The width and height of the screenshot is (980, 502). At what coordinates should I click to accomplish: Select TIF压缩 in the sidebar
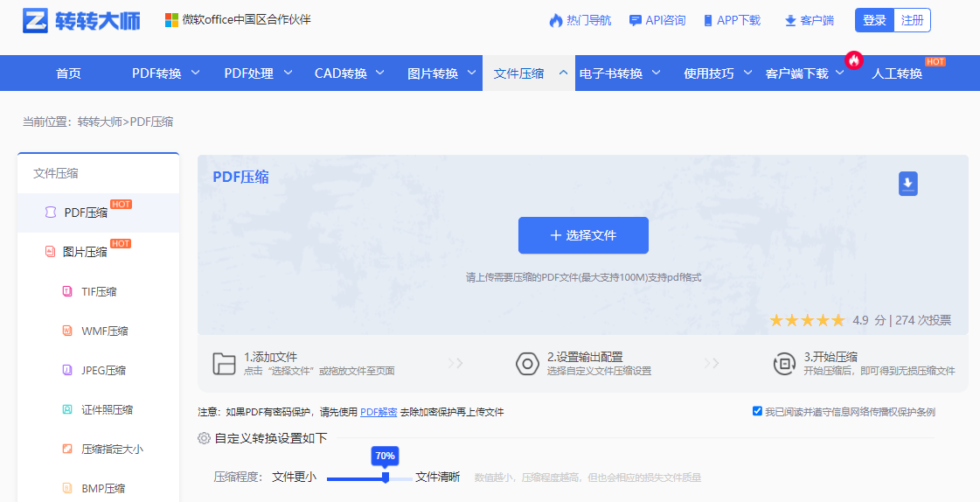pyautogui.click(x=98, y=291)
